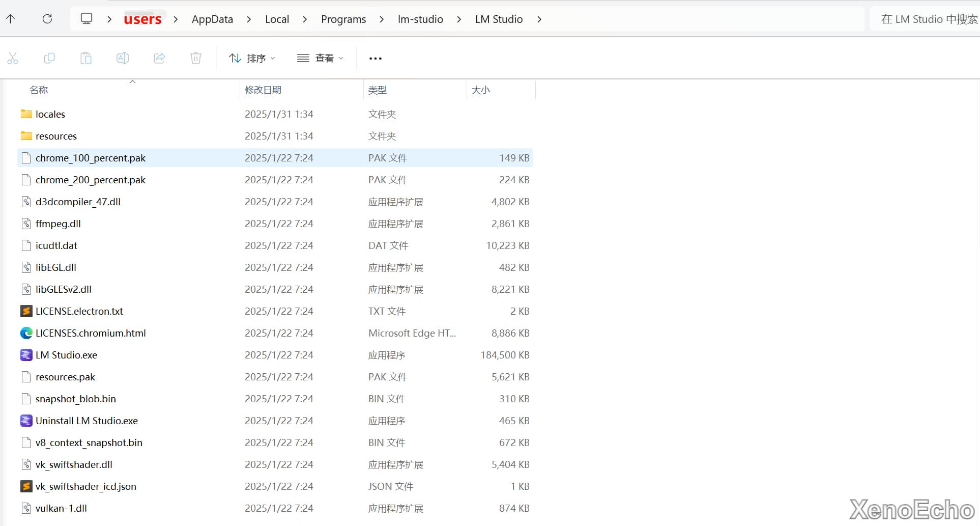980x526 pixels.
Task: Click the delete trash can icon
Action: (196, 58)
